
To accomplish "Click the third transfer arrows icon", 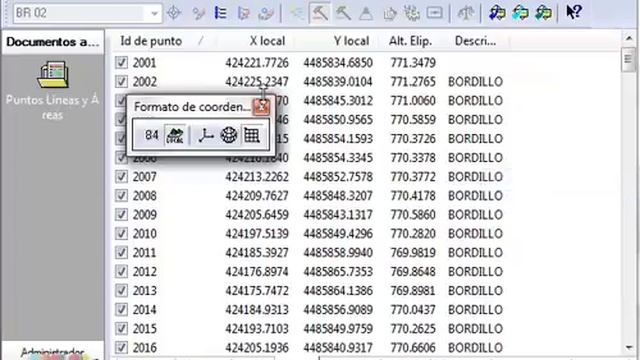I will [x=543, y=13].
